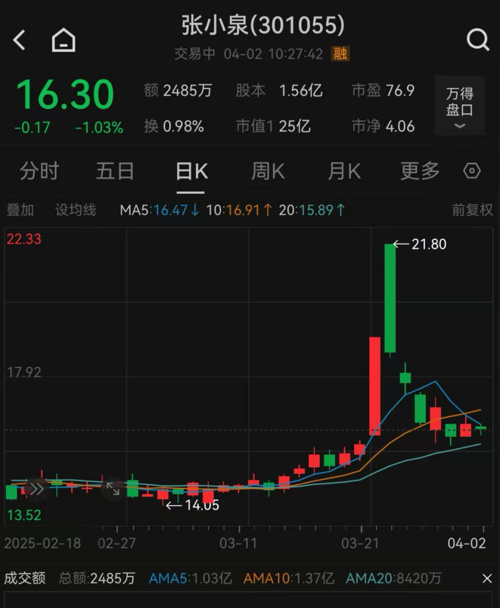Select the 月K tab
The width and height of the screenshot is (500, 608).
pos(344,171)
